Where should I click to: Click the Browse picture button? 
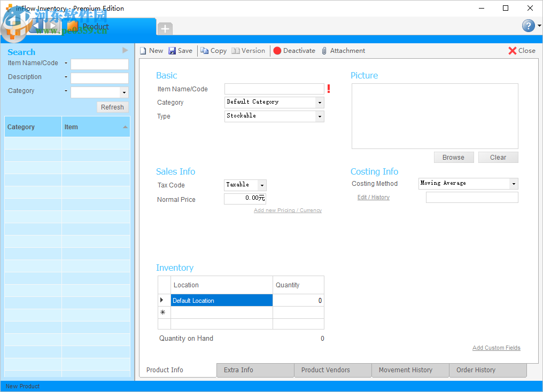(x=454, y=158)
